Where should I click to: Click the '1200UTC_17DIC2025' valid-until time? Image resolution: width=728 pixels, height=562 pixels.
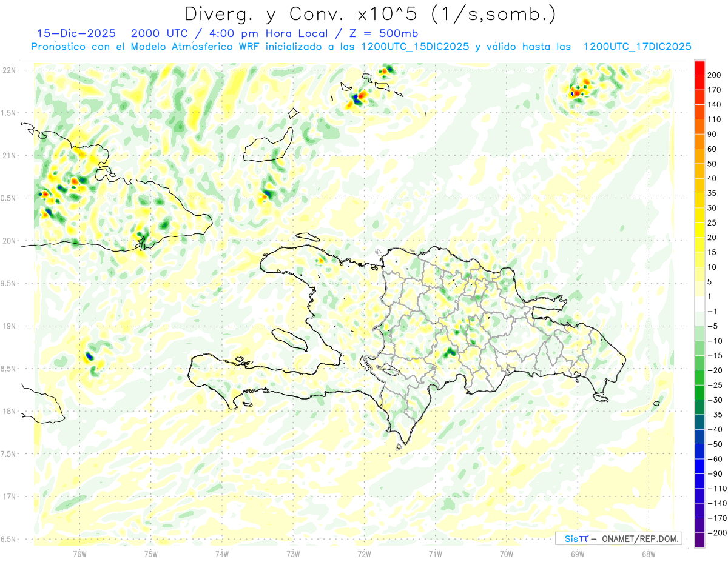(x=637, y=47)
